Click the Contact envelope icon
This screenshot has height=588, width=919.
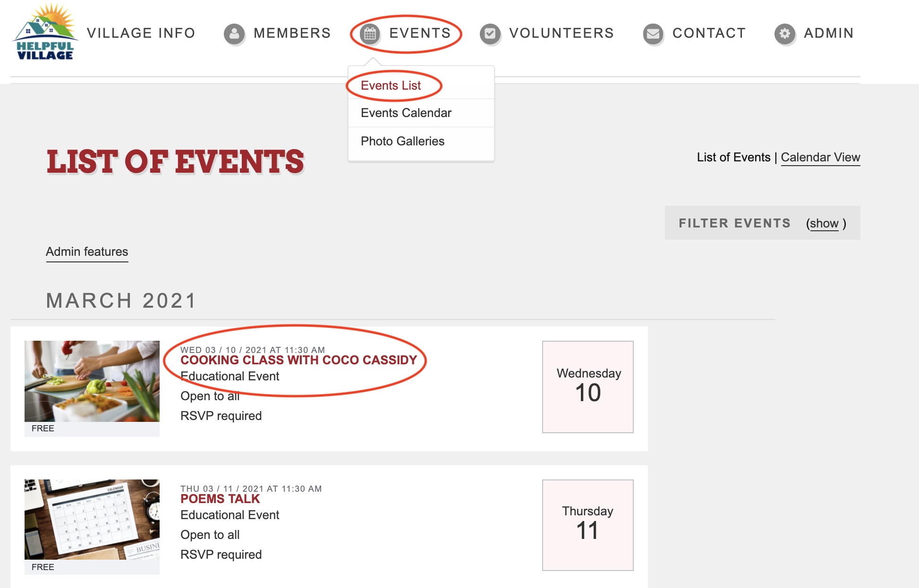pyautogui.click(x=653, y=34)
